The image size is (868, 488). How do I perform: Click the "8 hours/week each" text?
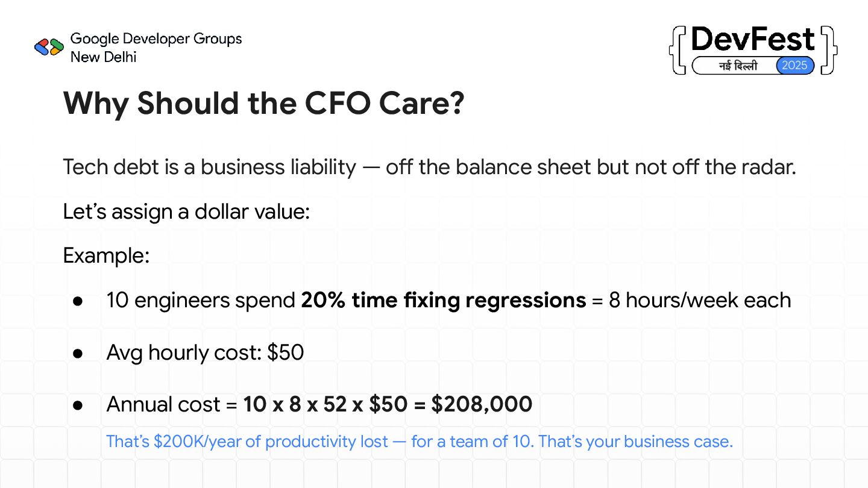[699, 300]
